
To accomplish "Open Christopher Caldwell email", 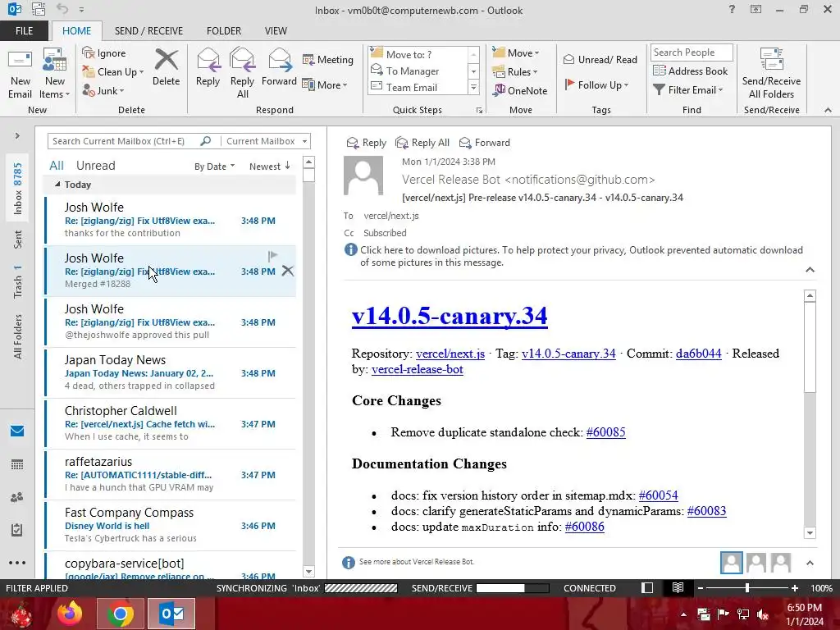I will point(171,424).
